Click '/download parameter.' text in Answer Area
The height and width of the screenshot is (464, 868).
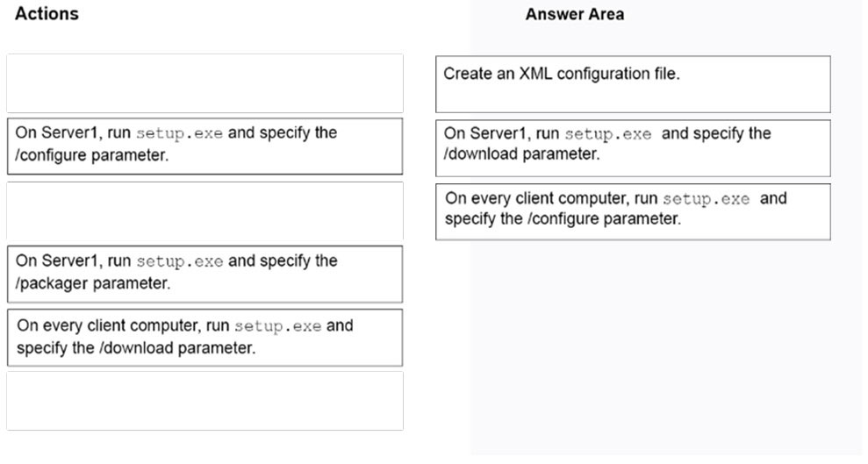tap(521, 153)
